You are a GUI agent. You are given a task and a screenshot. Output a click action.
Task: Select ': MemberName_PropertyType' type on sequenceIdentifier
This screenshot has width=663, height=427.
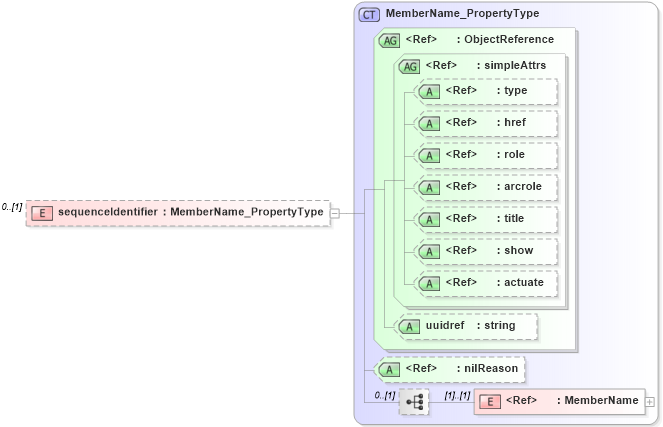point(243,212)
